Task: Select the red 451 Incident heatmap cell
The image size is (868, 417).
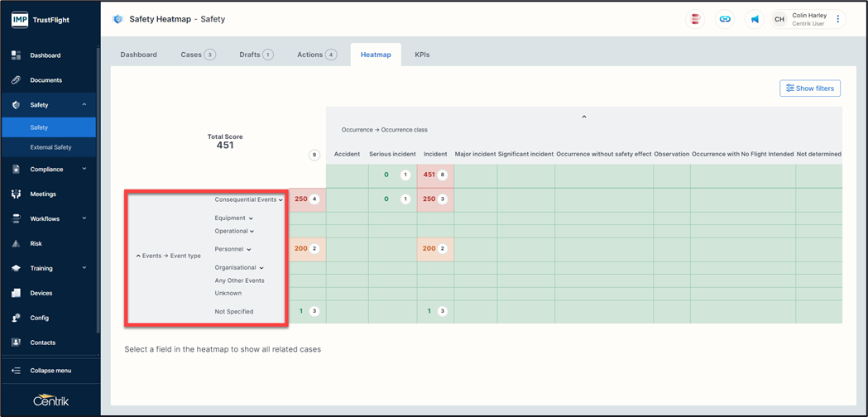Action: (x=434, y=175)
